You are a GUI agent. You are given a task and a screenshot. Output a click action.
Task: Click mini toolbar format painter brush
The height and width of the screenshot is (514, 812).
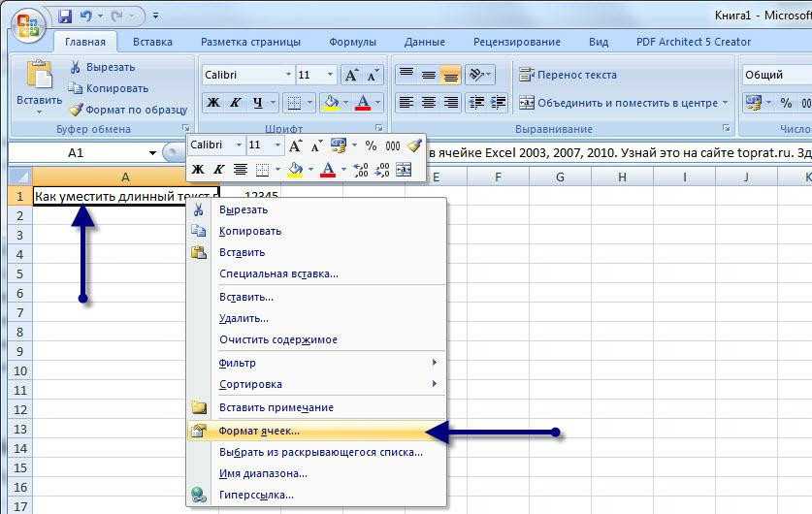pyautogui.click(x=414, y=145)
